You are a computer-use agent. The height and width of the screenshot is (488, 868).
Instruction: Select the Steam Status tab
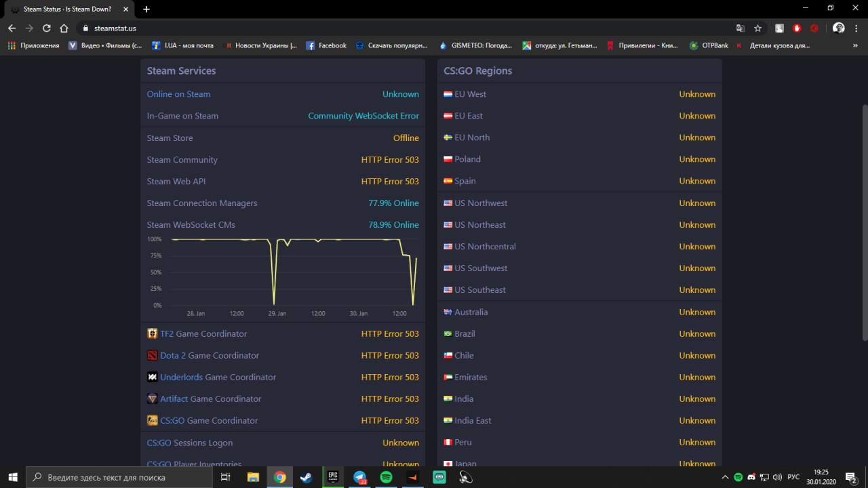[70, 9]
